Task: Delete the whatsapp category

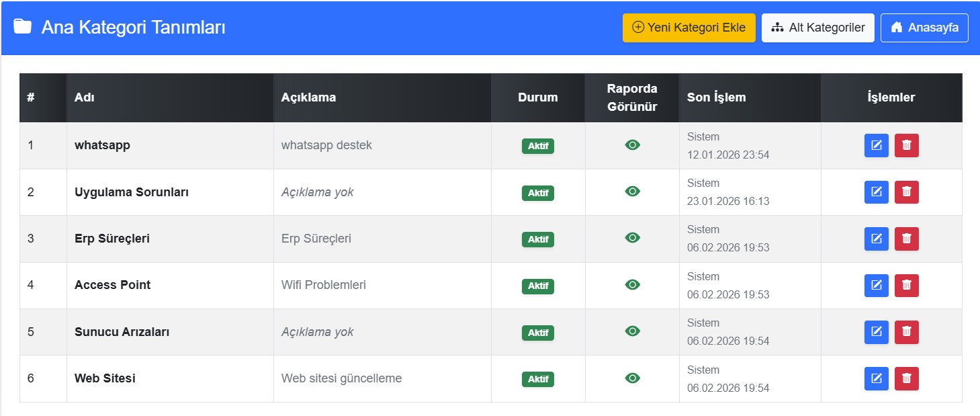Action: [906, 146]
